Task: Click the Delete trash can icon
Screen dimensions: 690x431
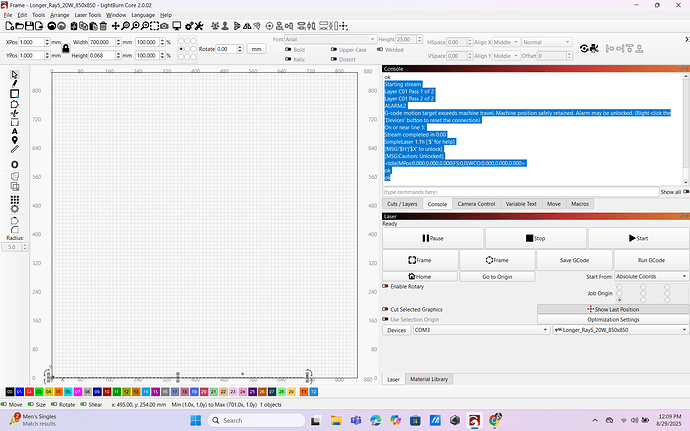Action: [103, 26]
